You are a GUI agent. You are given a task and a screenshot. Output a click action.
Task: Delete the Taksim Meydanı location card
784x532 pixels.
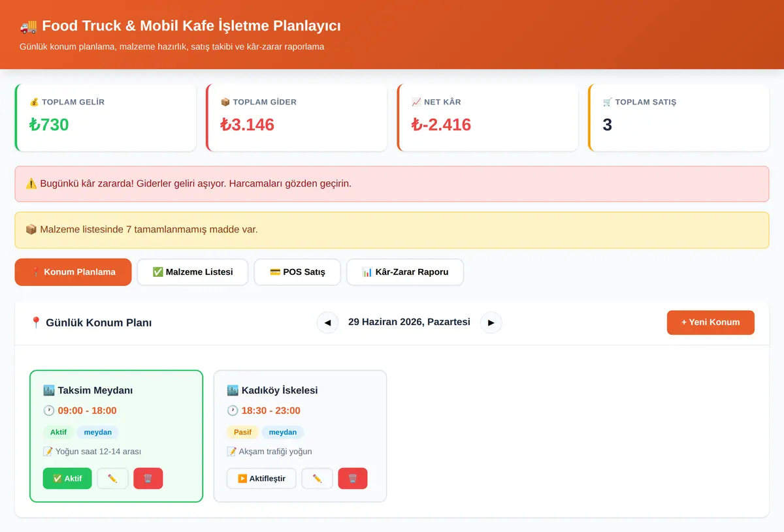(x=148, y=478)
